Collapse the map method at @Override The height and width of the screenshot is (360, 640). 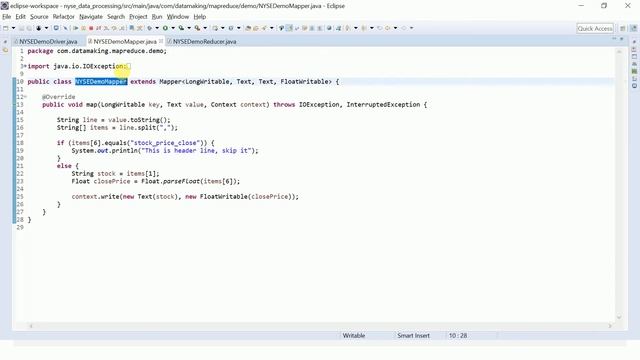click(25, 97)
